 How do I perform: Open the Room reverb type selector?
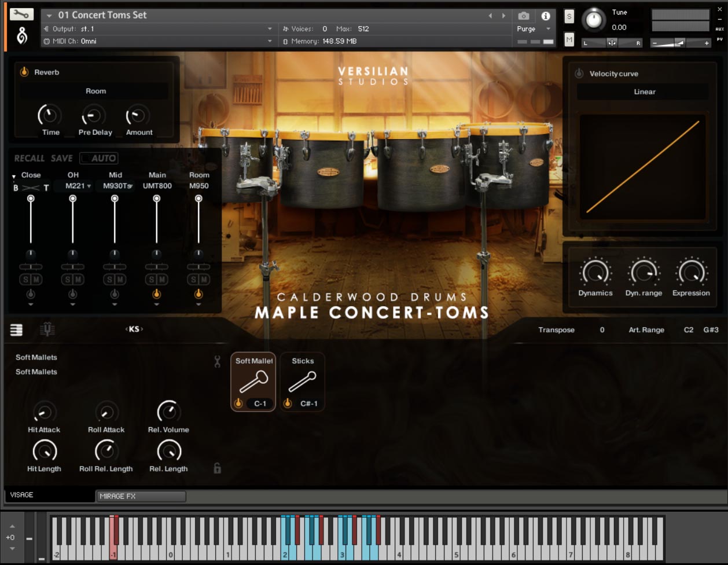(95, 91)
